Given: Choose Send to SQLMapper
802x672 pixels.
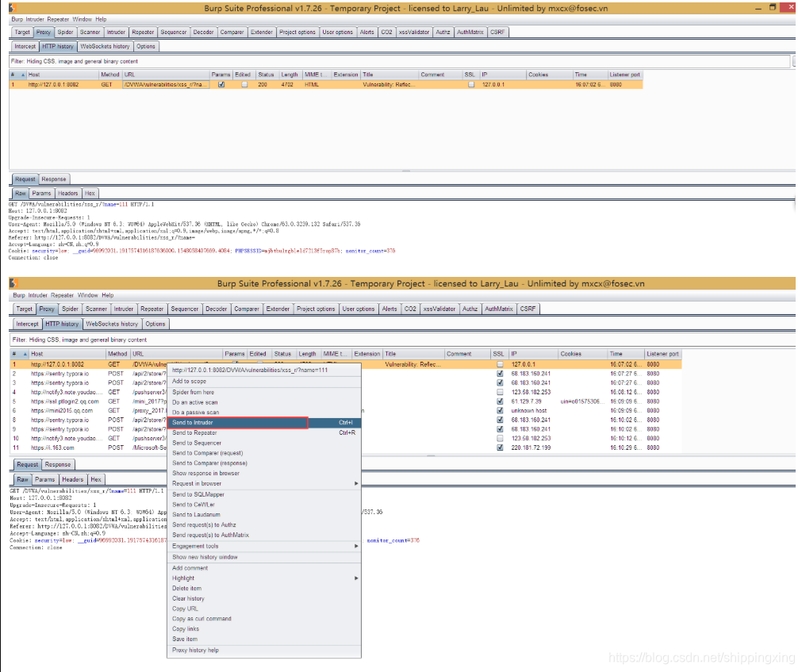Looking at the screenshot, I should click(264, 494).
